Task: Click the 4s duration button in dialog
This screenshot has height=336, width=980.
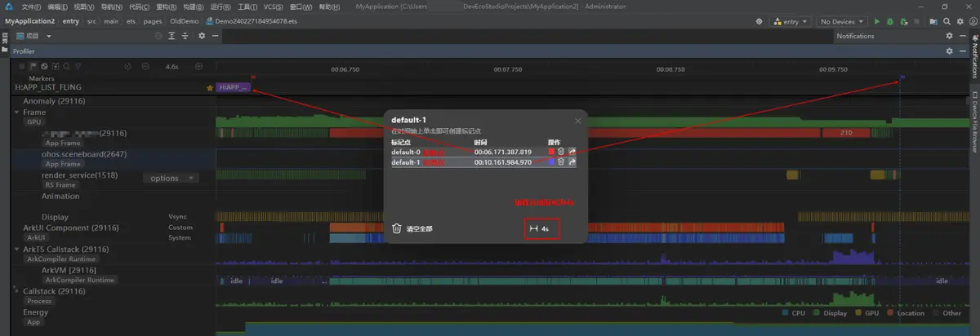Action: click(541, 229)
